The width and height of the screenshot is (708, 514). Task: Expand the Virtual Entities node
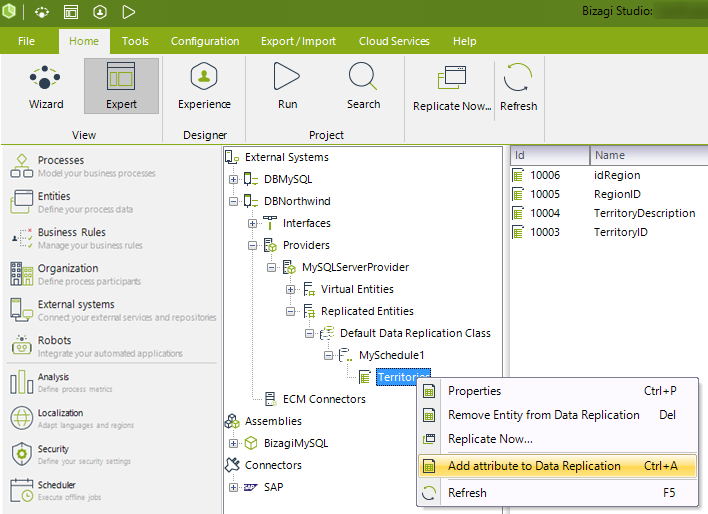pos(290,290)
